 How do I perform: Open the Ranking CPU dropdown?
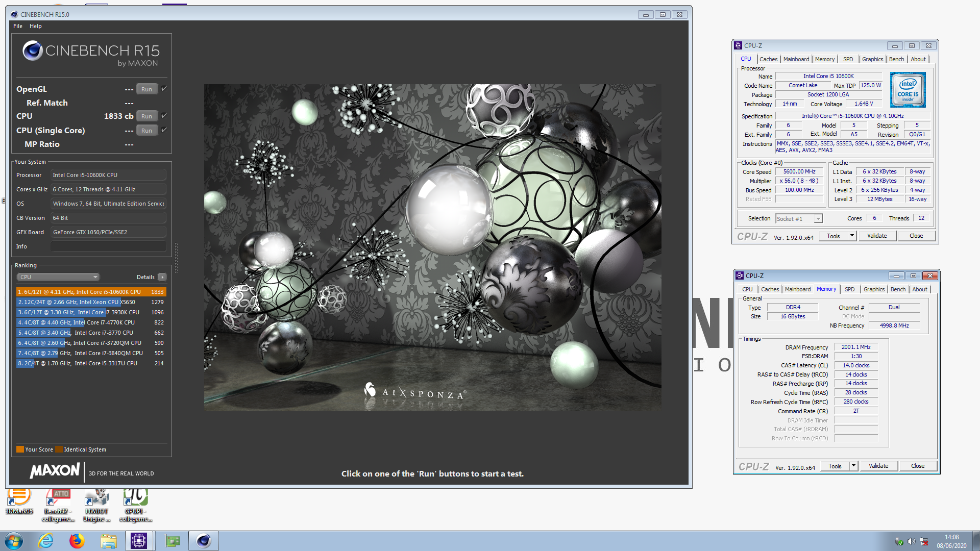58,277
